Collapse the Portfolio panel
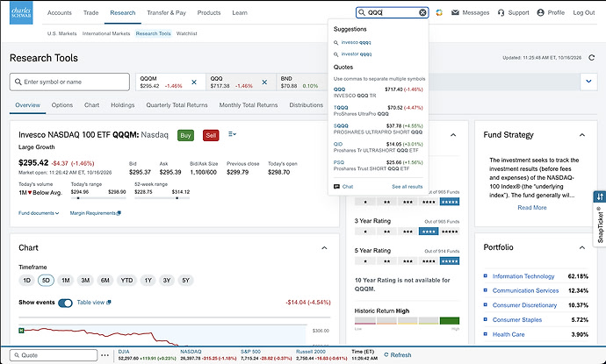 582,247
